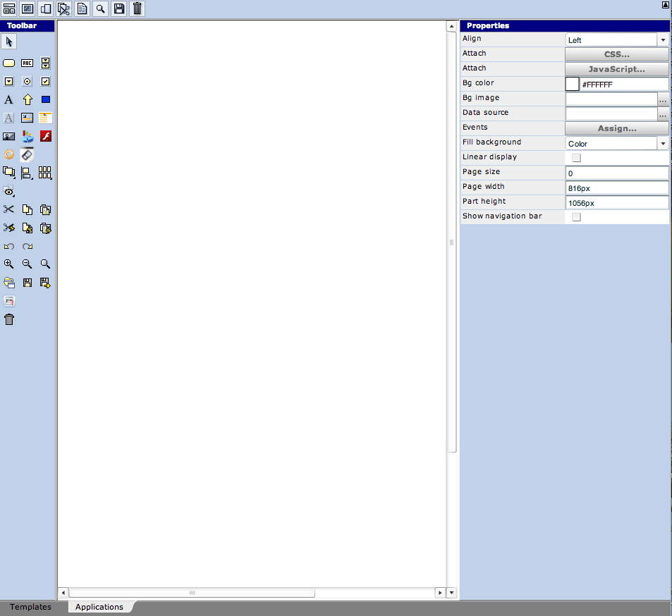
Task: Browse for Bg image with ellipsis button
Action: point(663,99)
